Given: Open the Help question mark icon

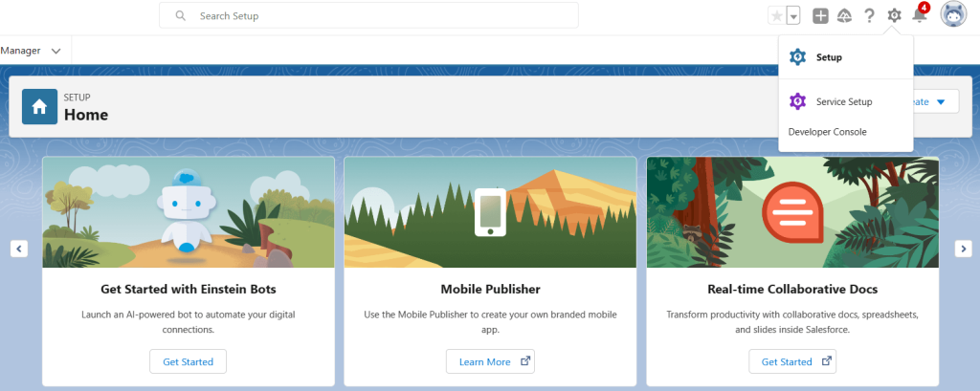Looking at the screenshot, I should [x=869, y=16].
